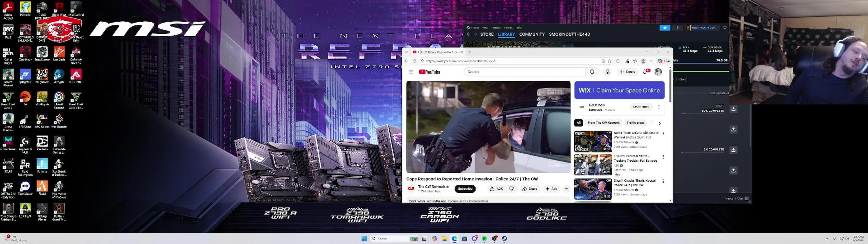This screenshot has width=868, height=244.
Task: Open The CW Network channel link
Action: point(431,187)
